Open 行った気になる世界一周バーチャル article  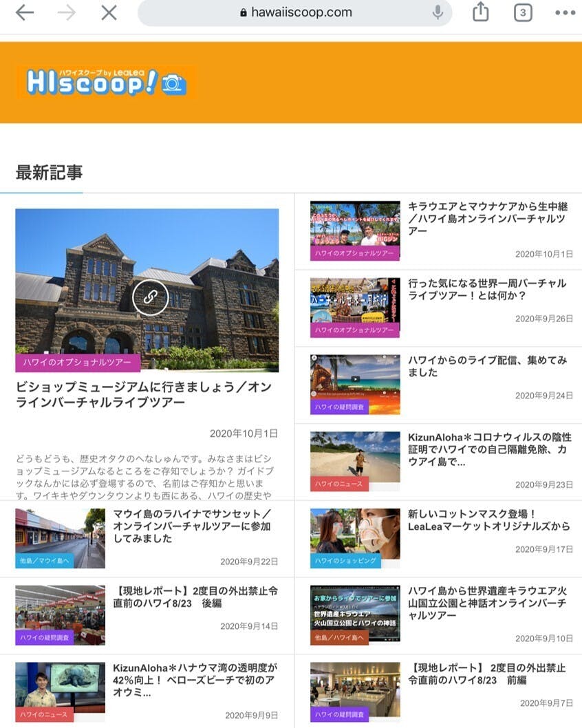point(486,289)
